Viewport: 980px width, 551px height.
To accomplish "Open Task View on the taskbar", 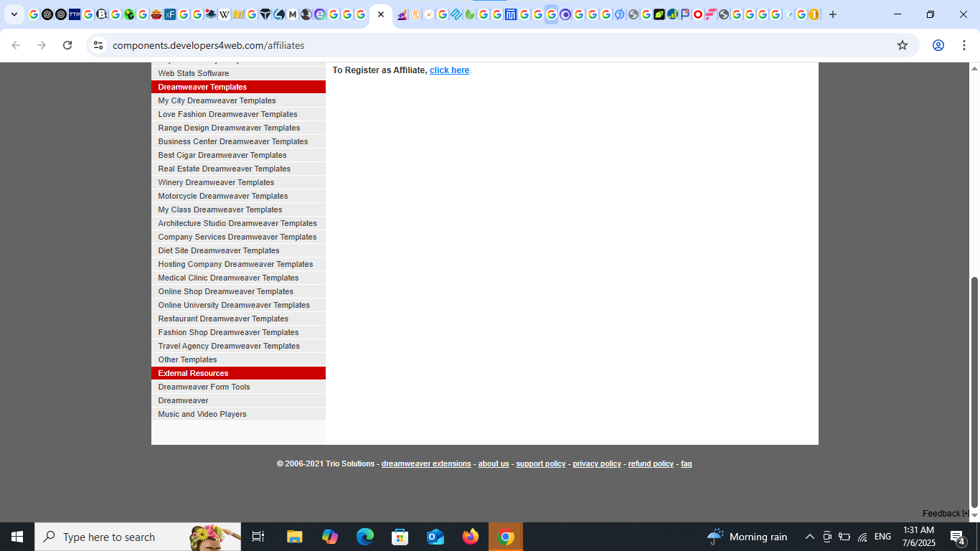I will (258, 537).
